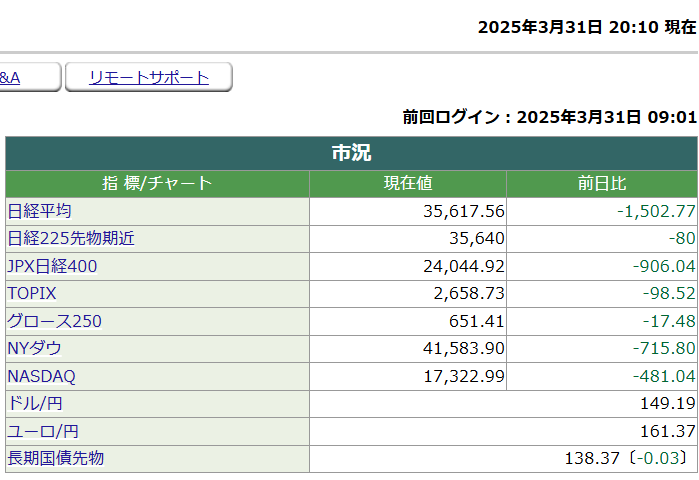Click the ドル/円 exchange rate link
The image size is (699, 480).
[x=33, y=403]
